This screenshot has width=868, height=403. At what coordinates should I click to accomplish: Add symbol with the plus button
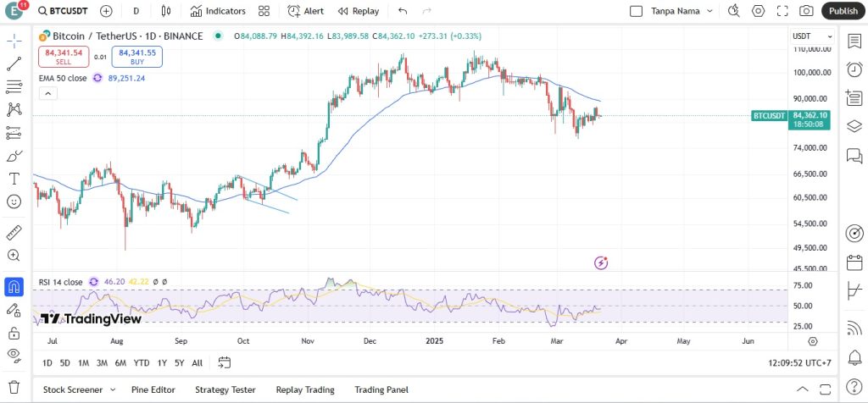click(x=106, y=11)
